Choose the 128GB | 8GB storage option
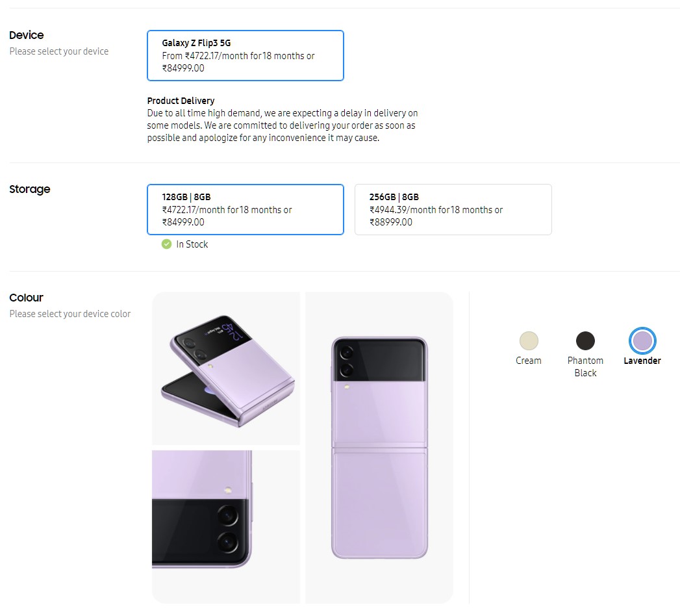The width and height of the screenshot is (680, 616). point(245,209)
